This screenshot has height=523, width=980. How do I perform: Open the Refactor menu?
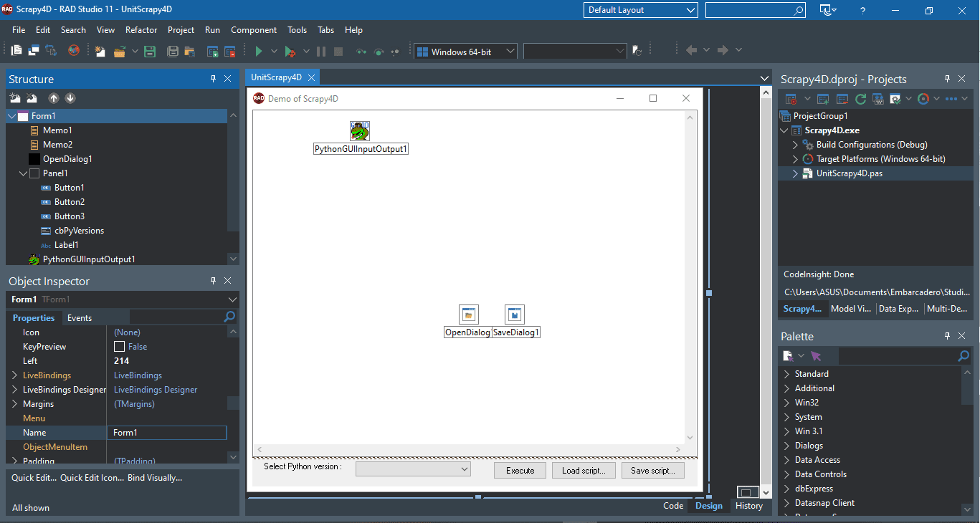141,30
